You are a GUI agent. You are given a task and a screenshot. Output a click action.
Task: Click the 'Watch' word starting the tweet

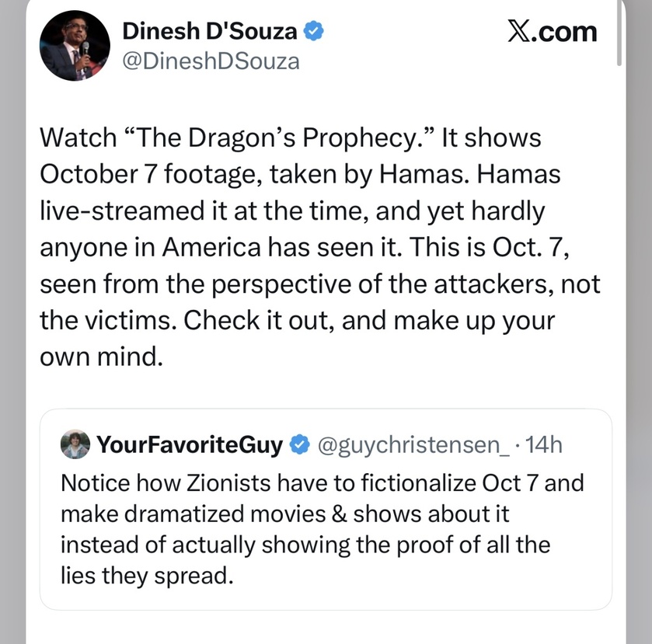point(78,138)
